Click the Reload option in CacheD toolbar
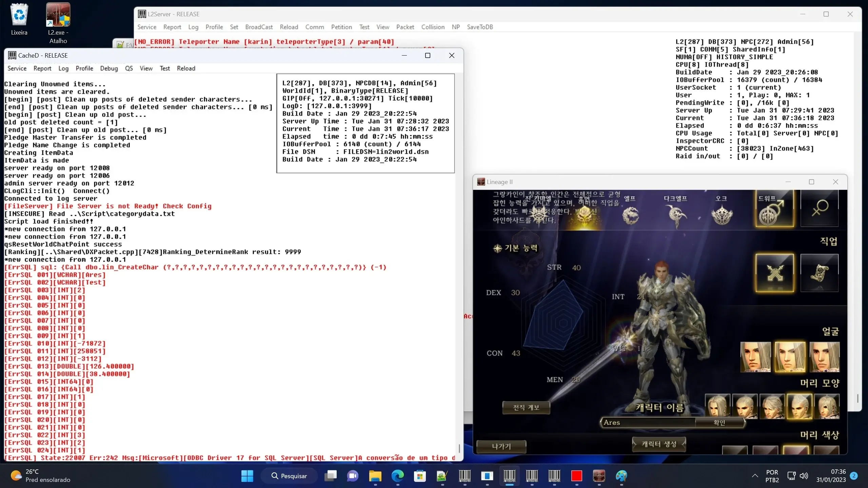 click(x=186, y=68)
